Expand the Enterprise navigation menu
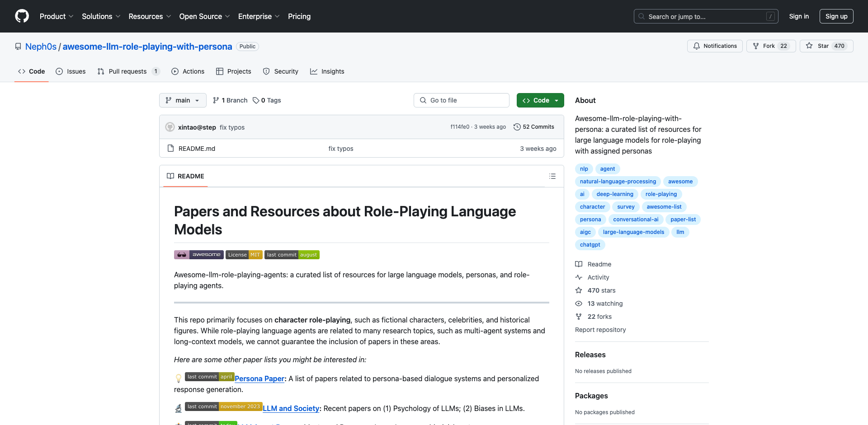 (259, 16)
